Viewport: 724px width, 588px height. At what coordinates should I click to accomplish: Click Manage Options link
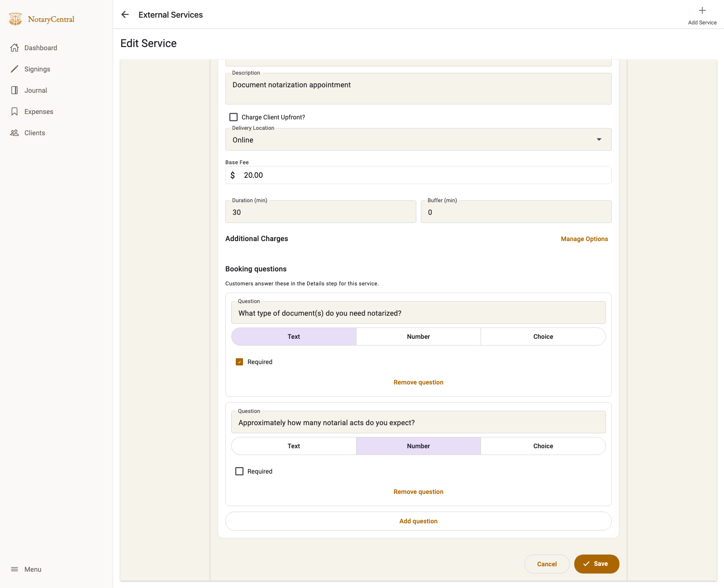584,239
